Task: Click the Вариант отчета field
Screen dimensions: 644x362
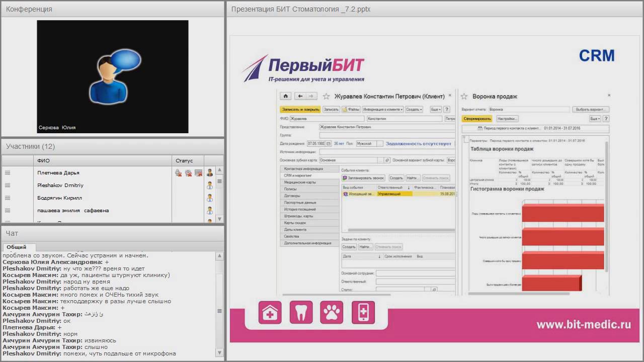Action: click(528, 109)
